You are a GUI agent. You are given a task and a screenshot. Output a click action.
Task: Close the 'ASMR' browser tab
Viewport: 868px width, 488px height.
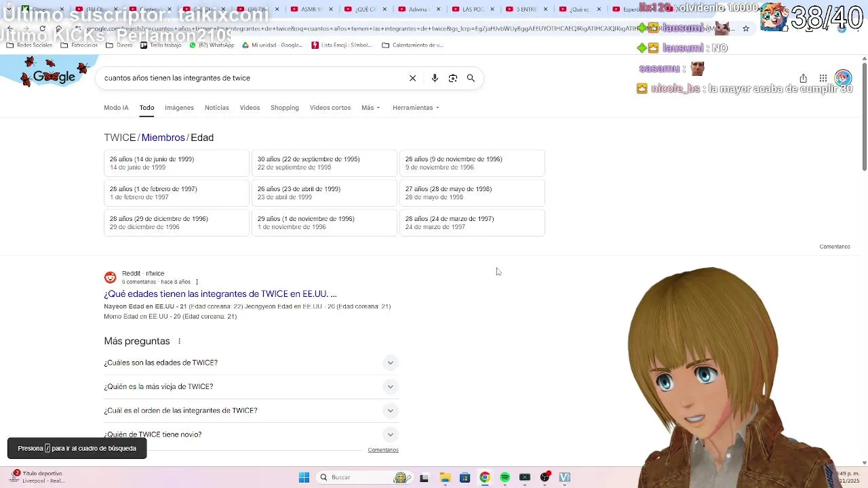click(x=330, y=9)
